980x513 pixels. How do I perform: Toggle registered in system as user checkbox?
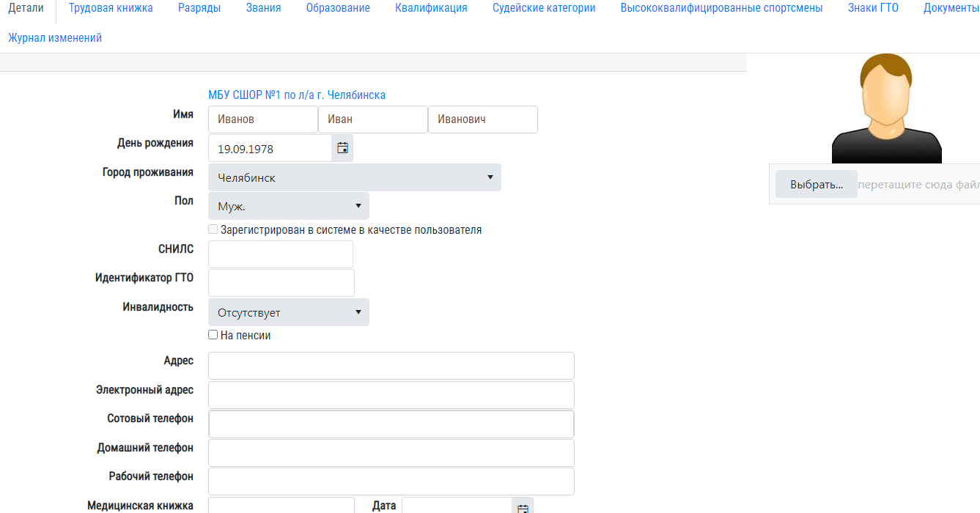click(x=213, y=229)
